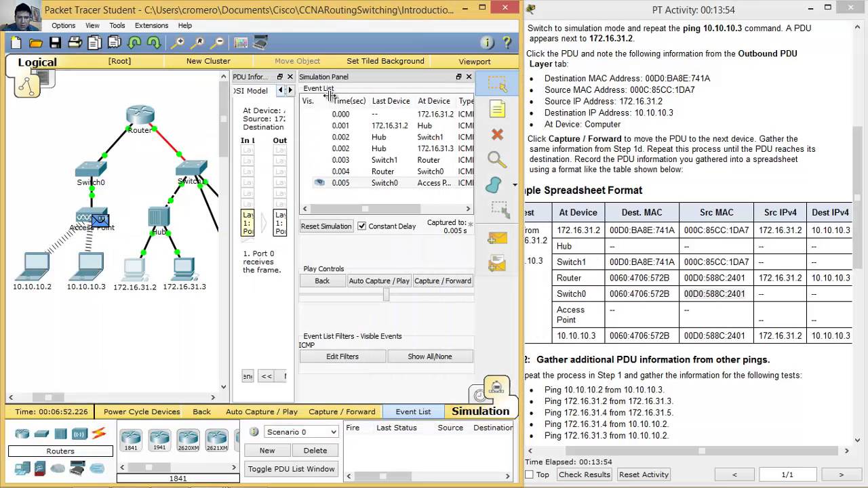Click Reset Simulation button
The height and width of the screenshot is (488, 868).
click(x=326, y=226)
